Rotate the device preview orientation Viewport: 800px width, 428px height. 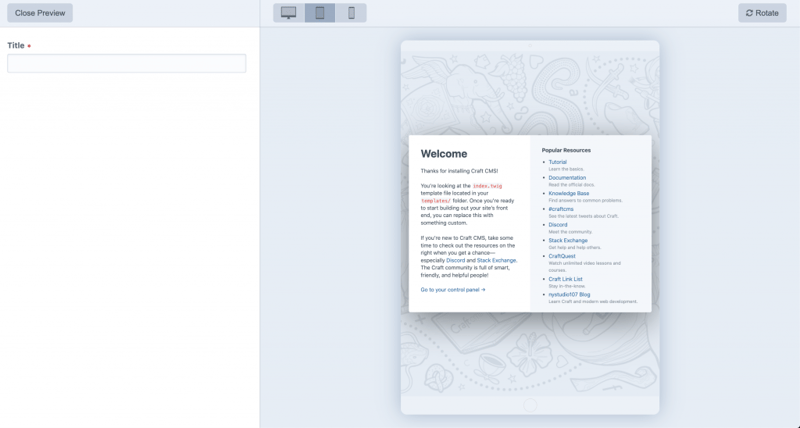click(762, 13)
